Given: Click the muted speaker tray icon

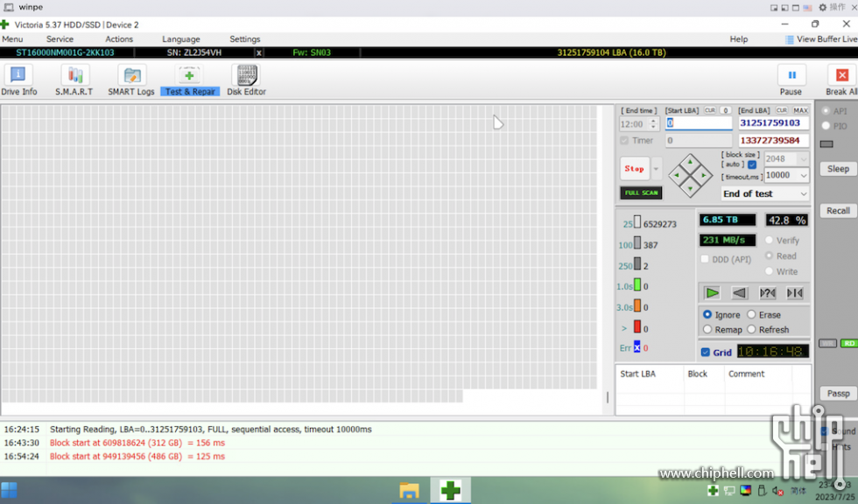Looking at the screenshot, I should pyautogui.click(x=777, y=490).
